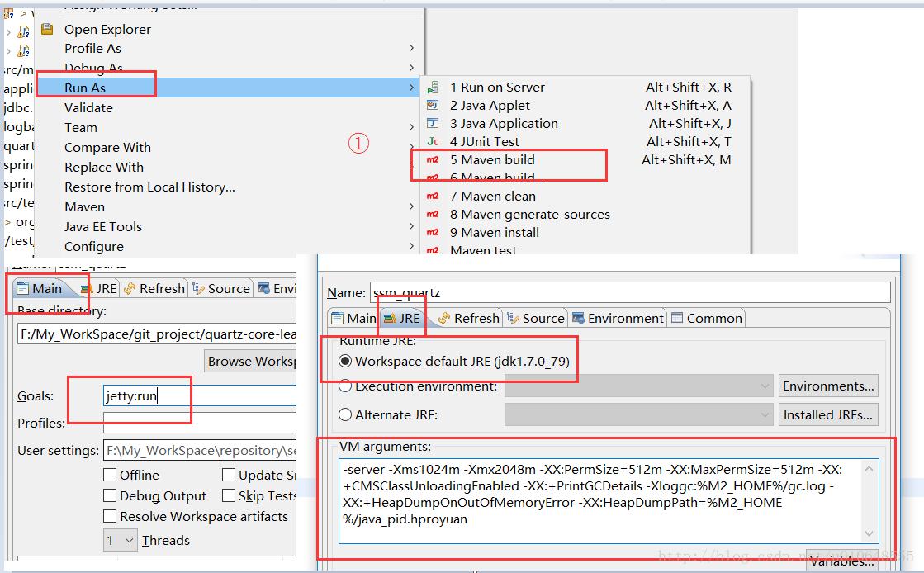Click the Variables... button
Screen dimensions: 924x573
pyautogui.click(x=842, y=561)
